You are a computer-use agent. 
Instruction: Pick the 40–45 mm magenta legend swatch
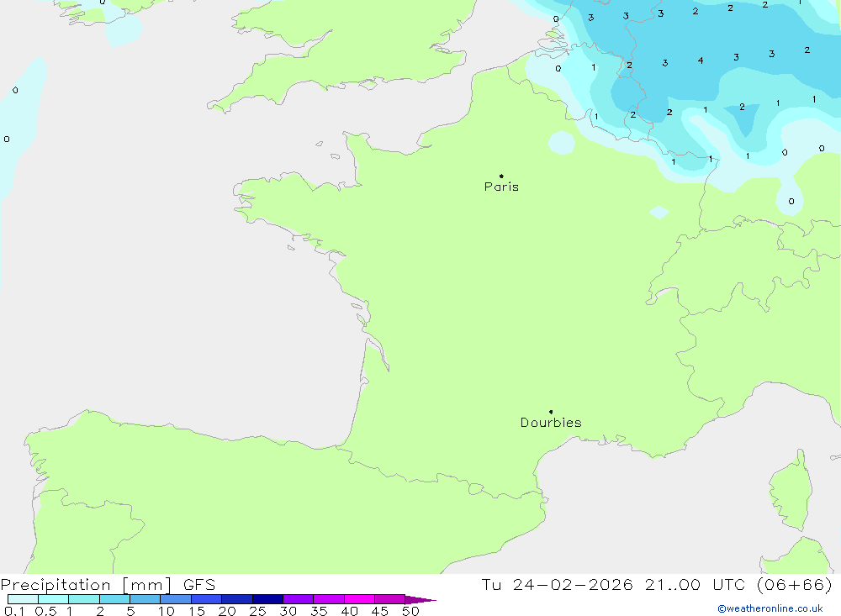pos(359,599)
